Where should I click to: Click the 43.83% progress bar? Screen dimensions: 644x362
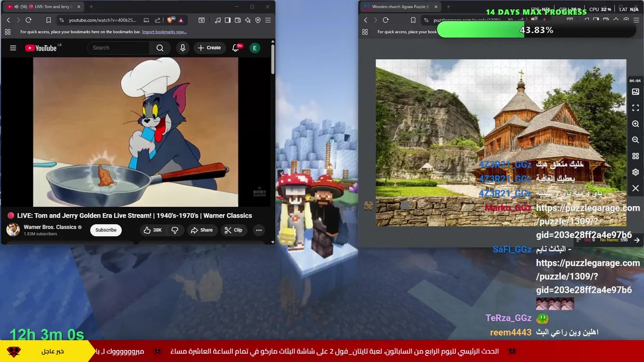coord(536,30)
